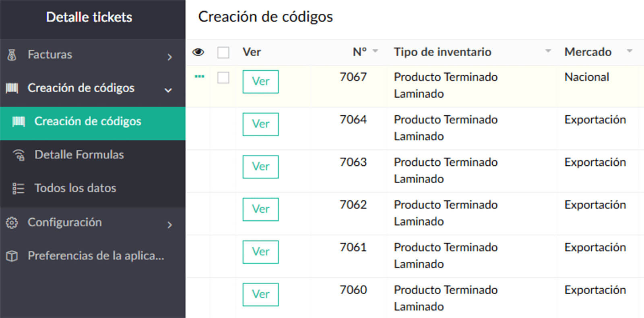Click the Preferencias de la aplicación cube icon
The image size is (644, 318).
(x=12, y=256)
